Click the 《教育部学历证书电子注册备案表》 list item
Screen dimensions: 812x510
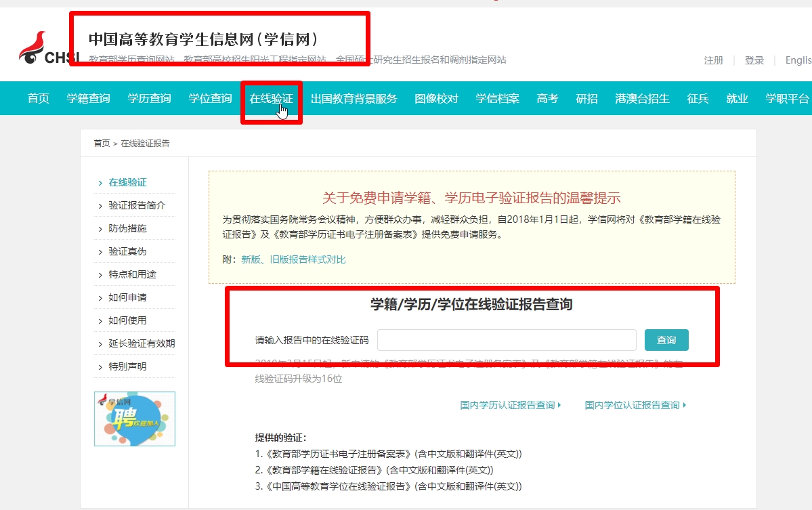pyautogui.click(x=389, y=454)
